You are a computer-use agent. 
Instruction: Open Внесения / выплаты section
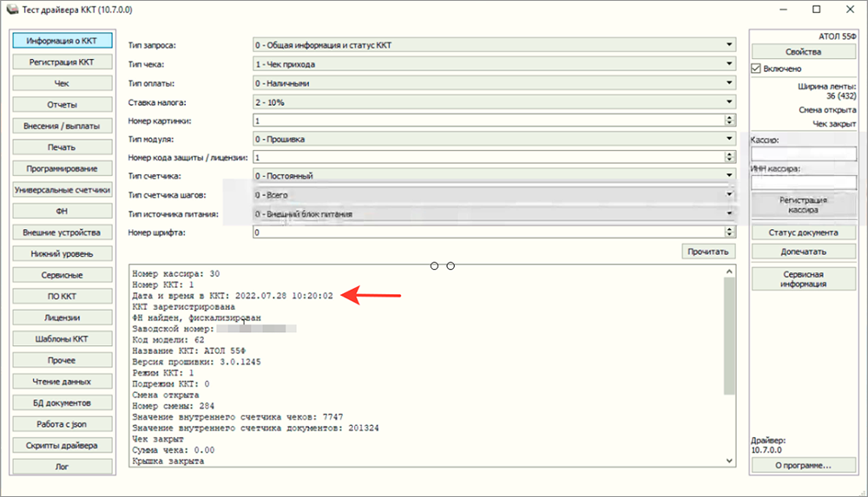point(62,126)
